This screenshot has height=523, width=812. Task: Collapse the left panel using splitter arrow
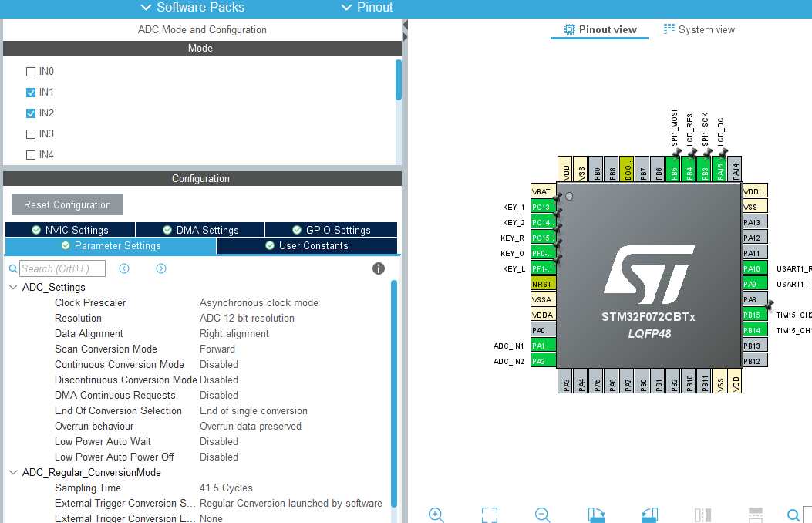coord(405,25)
